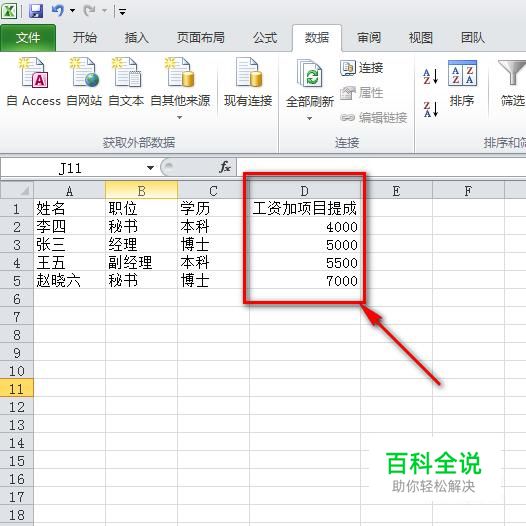
Task: Open the undo history dropdown arrow
Action: tap(72, 11)
